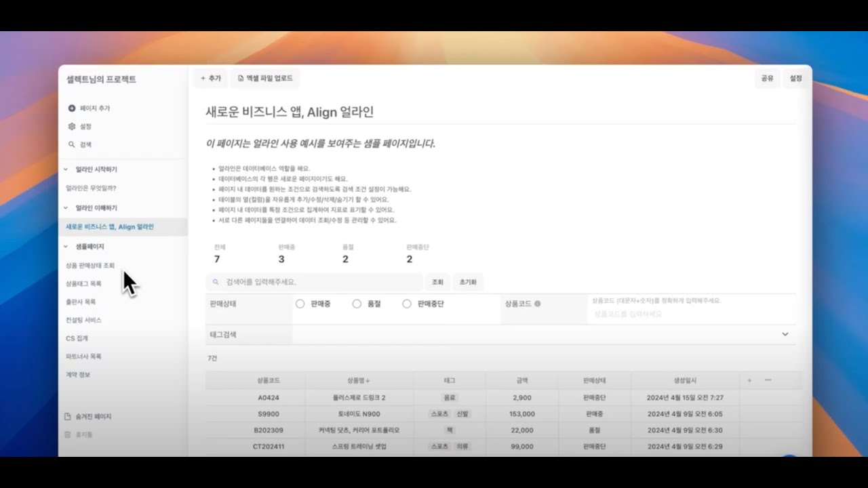Image resolution: width=868 pixels, height=488 pixels.
Task: Click the 153,000 price cell
Action: (521, 414)
